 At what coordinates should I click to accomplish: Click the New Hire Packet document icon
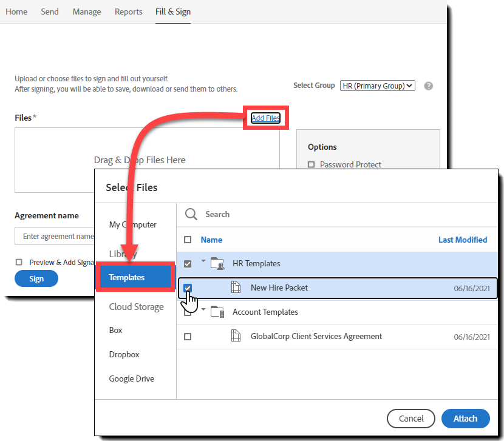pos(236,287)
